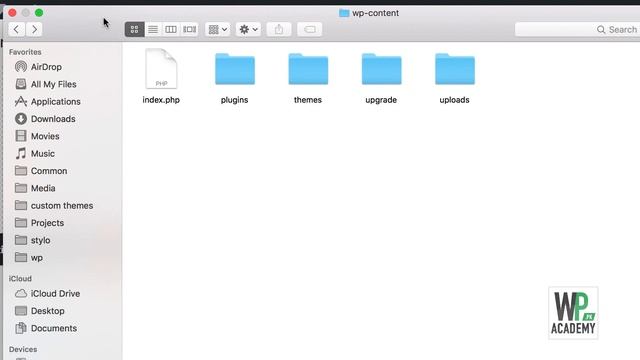Viewport: 640px width, 360px height.
Task: Open the Common folder in sidebar
Action: coord(41,171)
